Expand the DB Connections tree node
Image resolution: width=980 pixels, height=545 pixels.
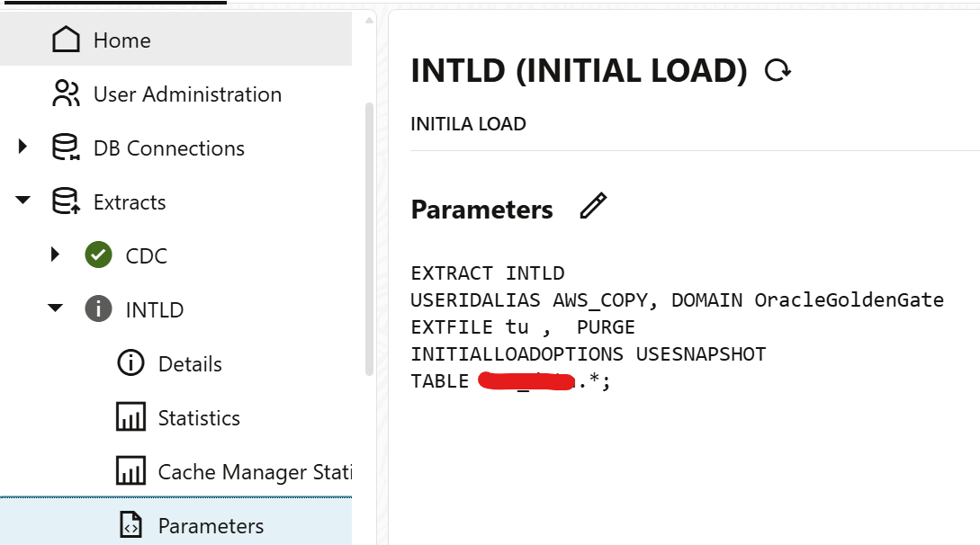tap(23, 147)
